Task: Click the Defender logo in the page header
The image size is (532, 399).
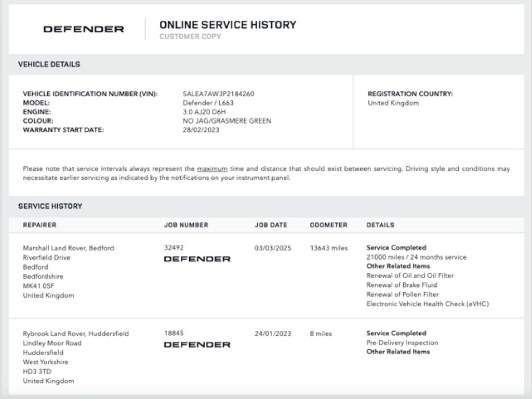Action: tap(84, 30)
